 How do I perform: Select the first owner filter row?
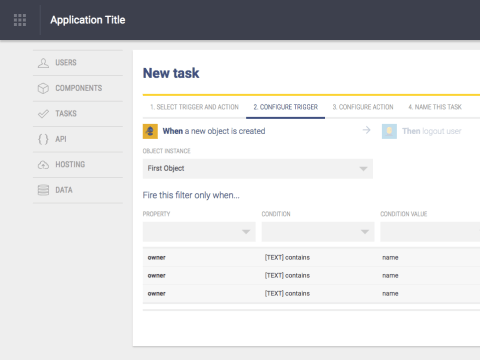pyautogui.click(x=311, y=258)
